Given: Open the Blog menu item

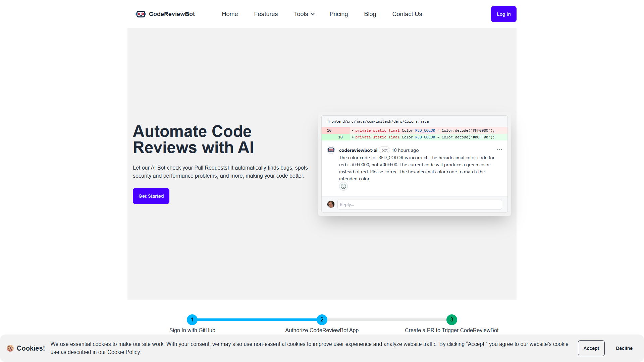Looking at the screenshot, I should click(x=370, y=14).
